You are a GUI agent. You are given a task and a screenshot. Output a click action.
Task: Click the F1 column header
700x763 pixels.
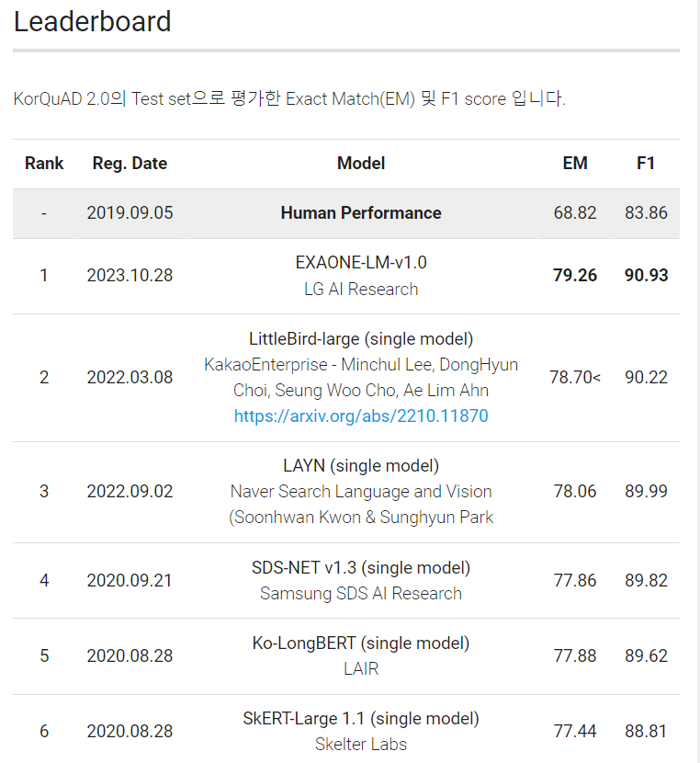pyautogui.click(x=646, y=164)
